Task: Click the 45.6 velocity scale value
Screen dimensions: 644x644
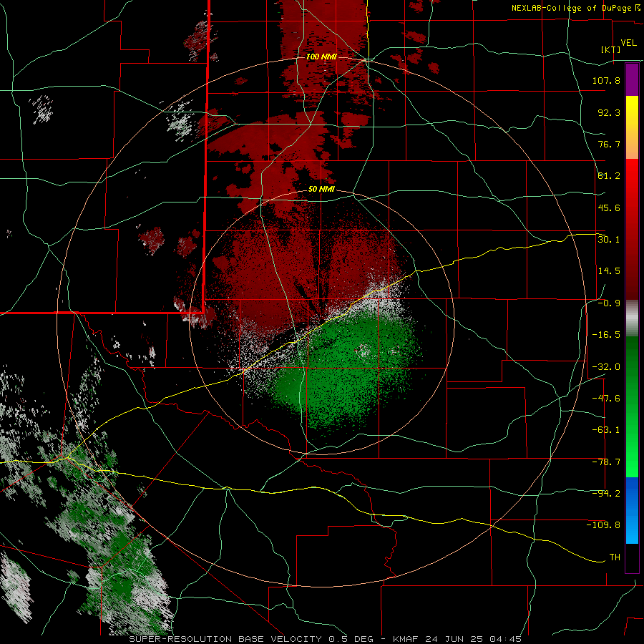Action: [609, 208]
